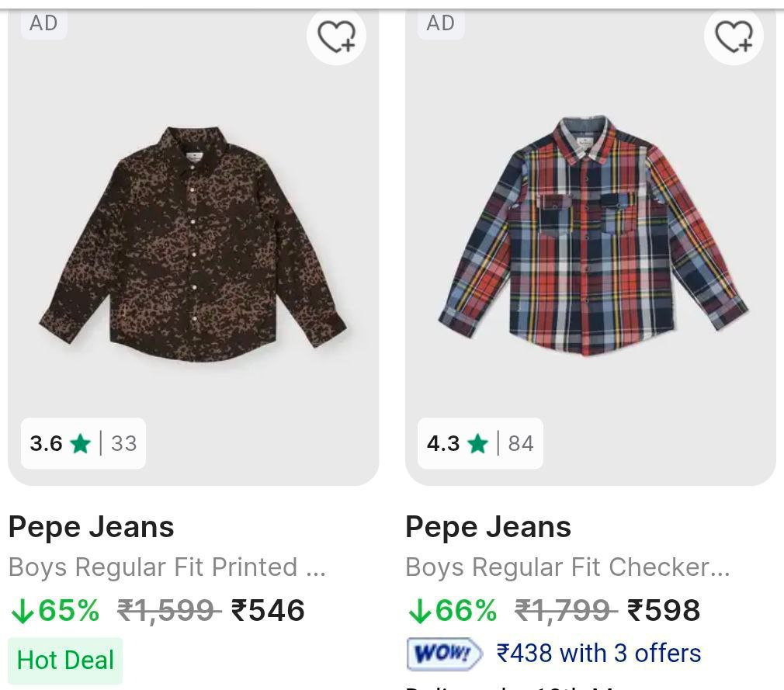Click the star icon in the 3.6 rating badge

pyautogui.click(x=79, y=444)
